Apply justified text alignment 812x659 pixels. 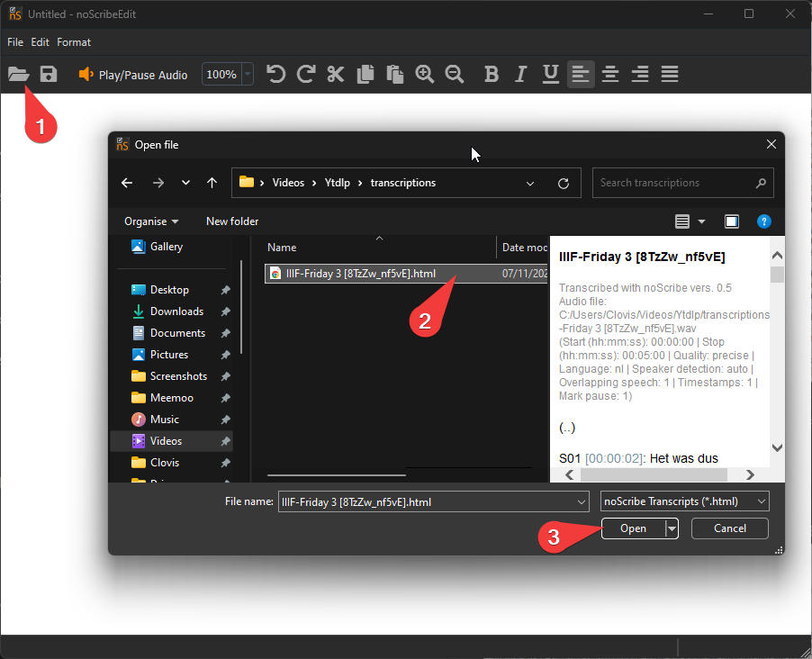(x=670, y=75)
